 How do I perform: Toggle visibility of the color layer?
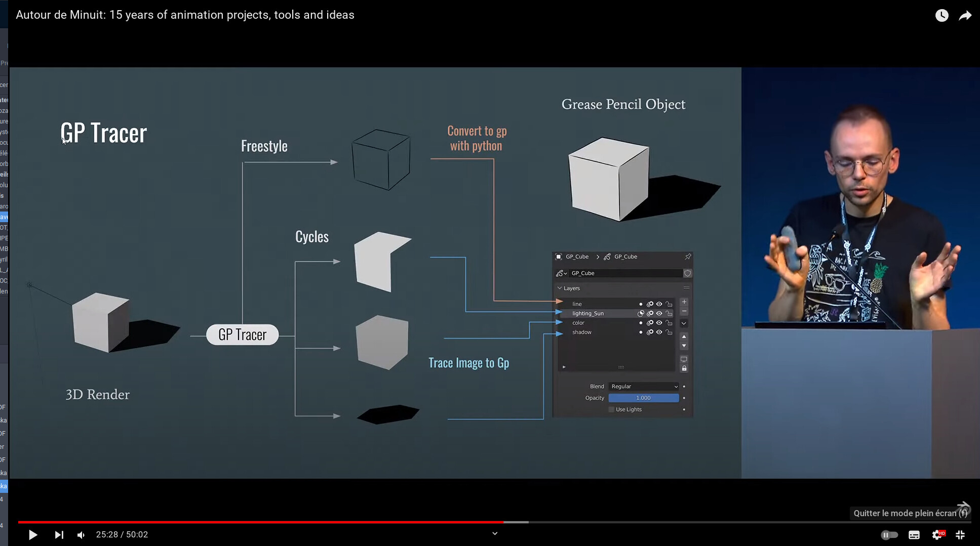tap(659, 323)
